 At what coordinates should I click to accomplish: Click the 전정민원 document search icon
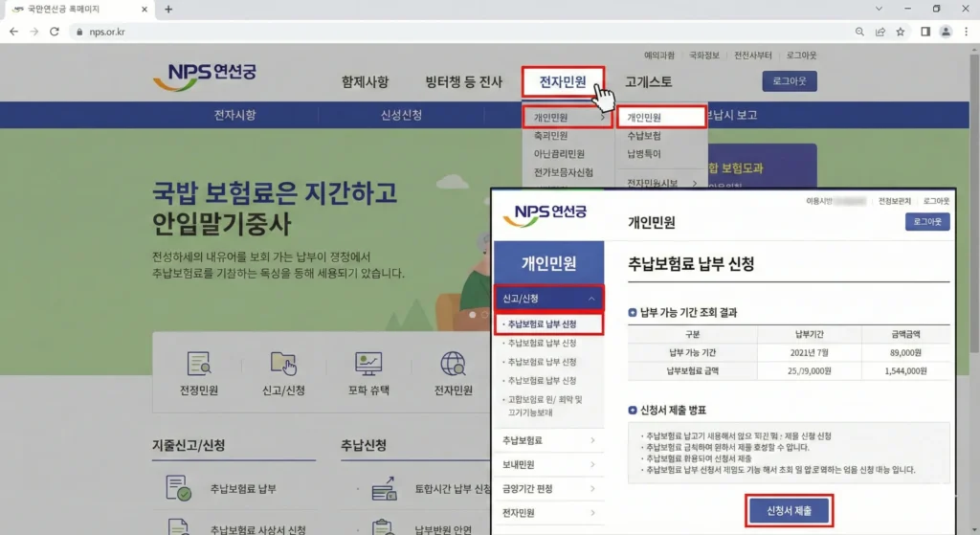click(199, 364)
